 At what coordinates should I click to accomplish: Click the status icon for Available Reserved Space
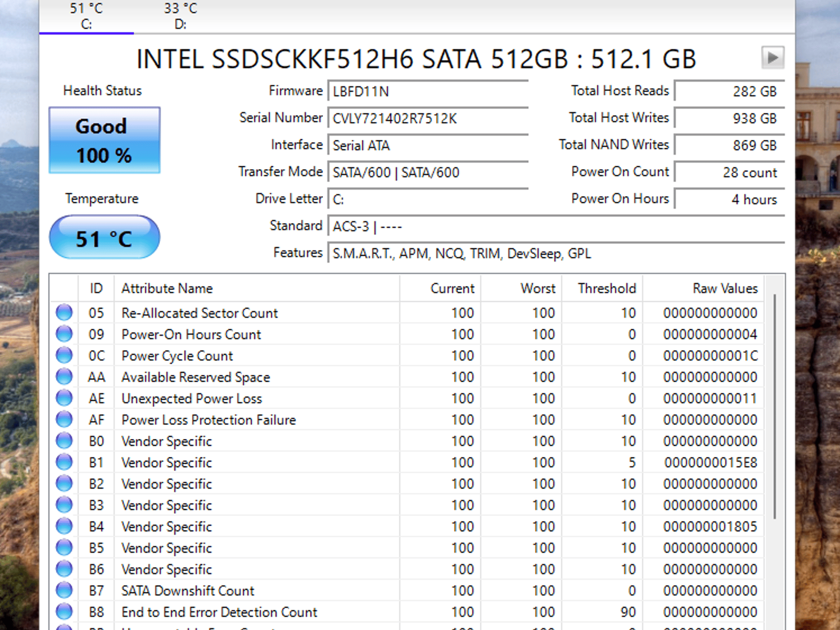coord(64,377)
